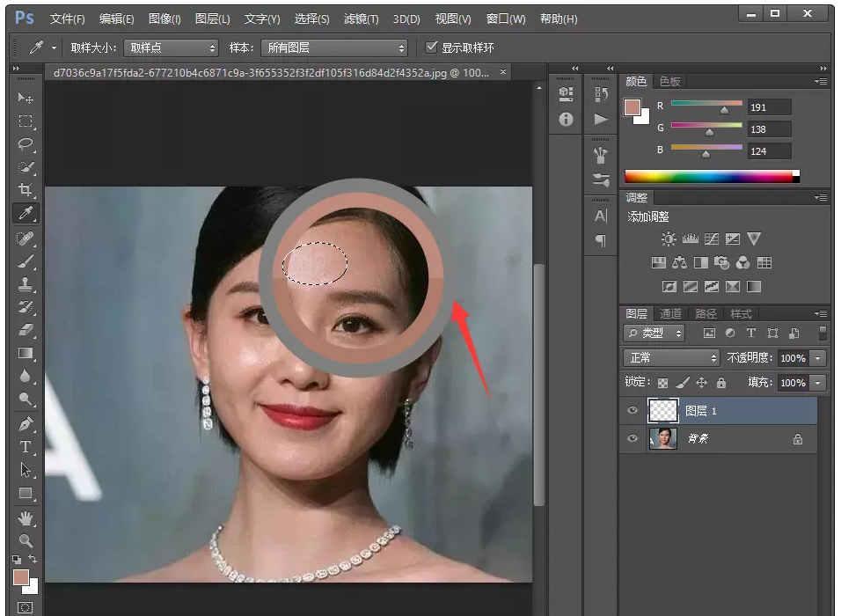Image resolution: width=841 pixels, height=616 pixels.
Task: Select the Eraser tool
Action: click(26, 330)
